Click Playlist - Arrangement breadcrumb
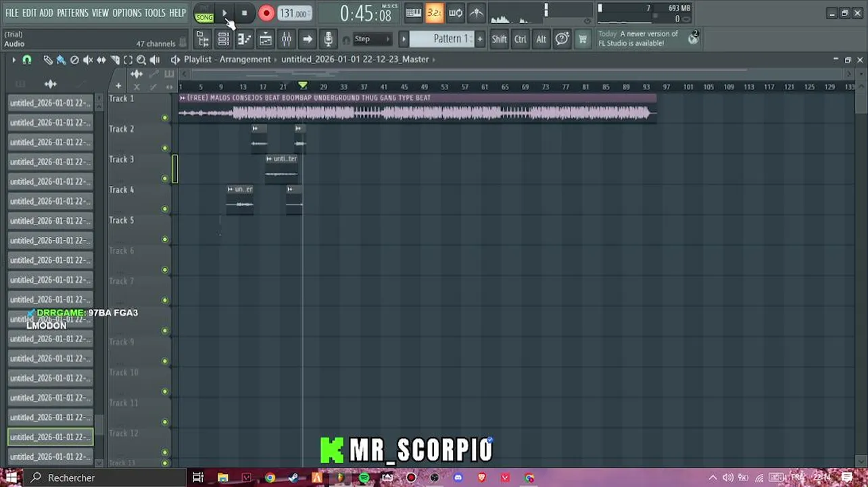The image size is (868, 487). [227, 60]
